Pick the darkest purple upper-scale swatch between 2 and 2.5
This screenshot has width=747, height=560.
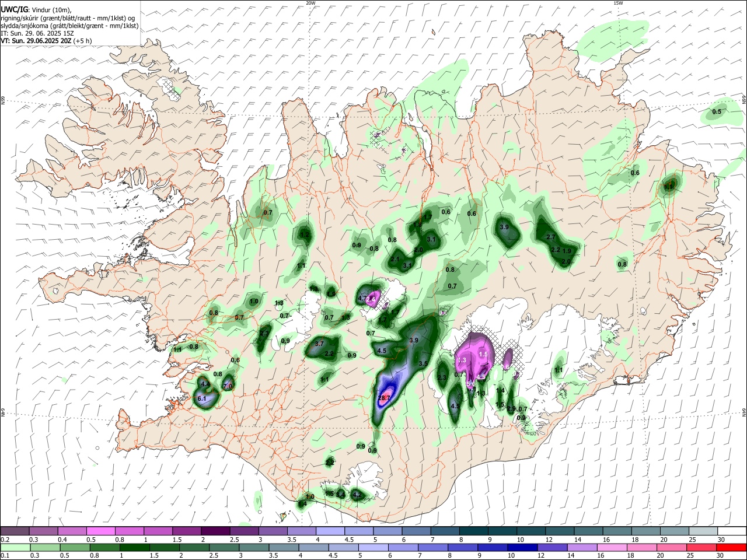(x=215, y=531)
